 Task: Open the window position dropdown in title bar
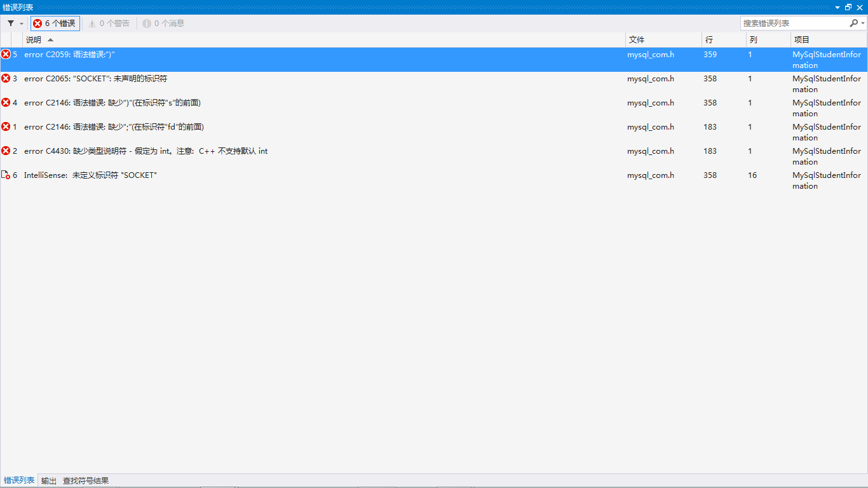pyautogui.click(x=837, y=7)
